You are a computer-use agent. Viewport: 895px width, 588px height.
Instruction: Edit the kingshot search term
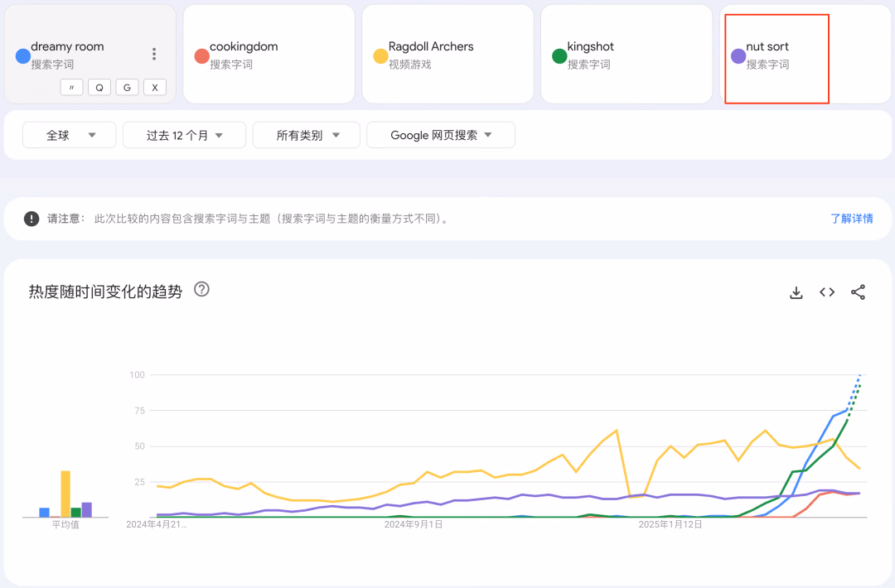click(x=590, y=46)
